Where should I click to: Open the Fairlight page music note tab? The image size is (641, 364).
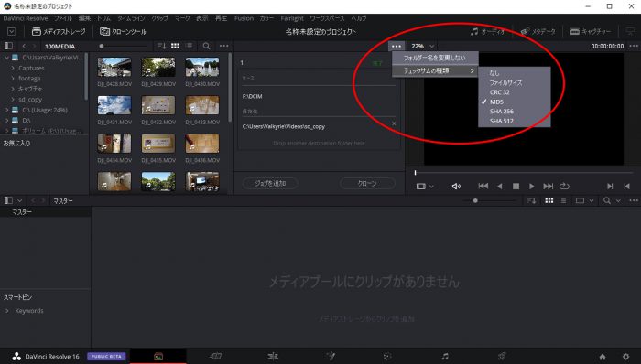coord(445,357)
